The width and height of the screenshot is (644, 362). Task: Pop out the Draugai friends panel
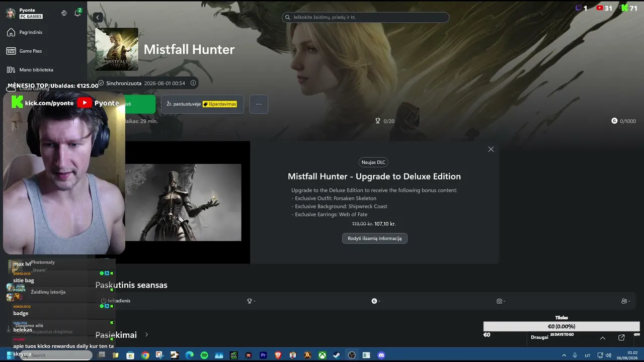coord(621,338)
